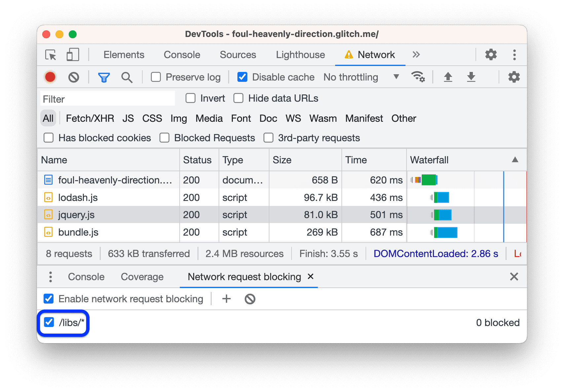
Task: Add a new blocking pattern
Action: coord(227,299)
